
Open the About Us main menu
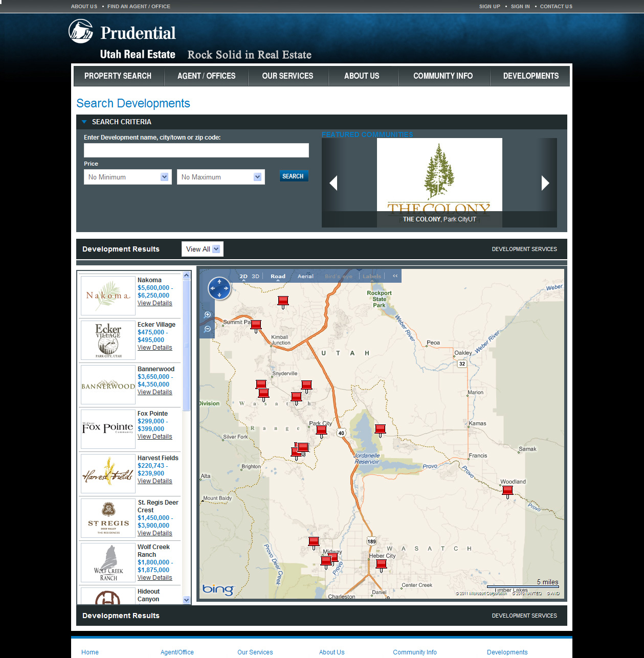tap(362, 76)
